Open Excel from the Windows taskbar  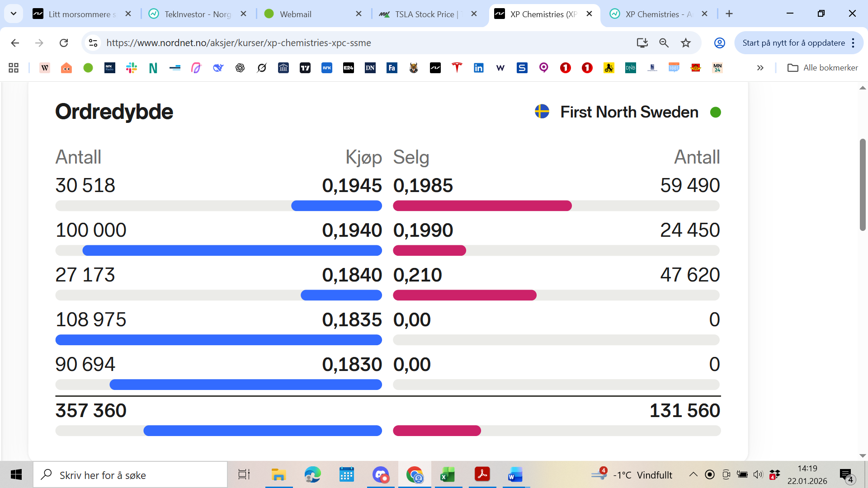448,475
